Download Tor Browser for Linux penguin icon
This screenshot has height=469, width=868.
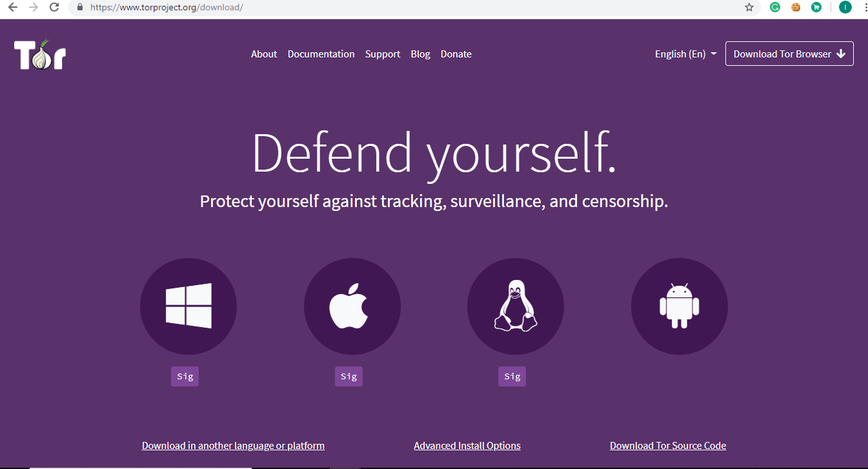[516, 306]
